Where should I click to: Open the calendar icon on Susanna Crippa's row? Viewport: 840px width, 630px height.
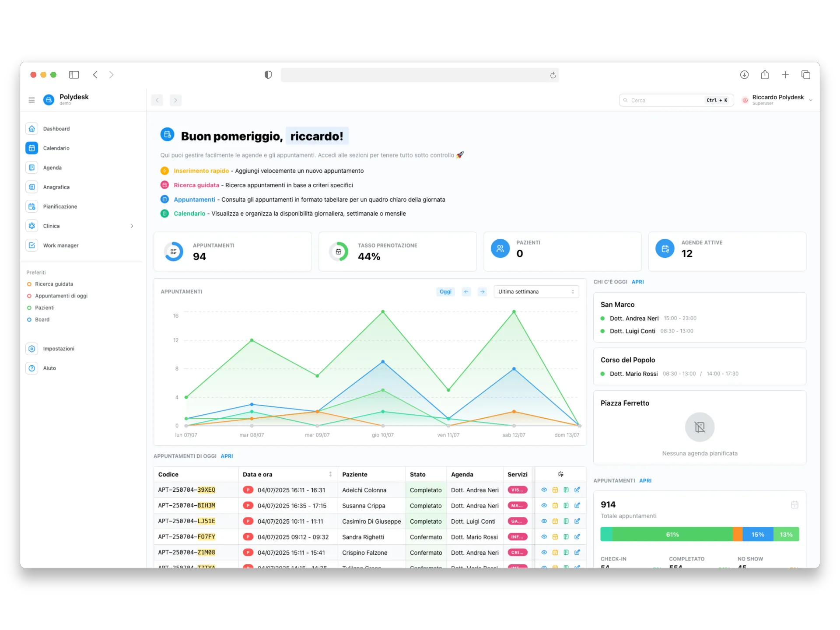(555, 505)
